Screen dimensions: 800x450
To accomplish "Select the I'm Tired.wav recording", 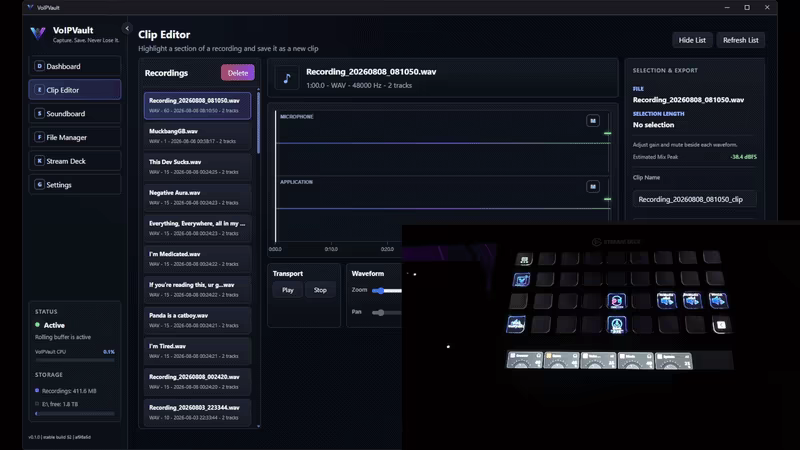I will pyautogui.click(x=197, y=351).
